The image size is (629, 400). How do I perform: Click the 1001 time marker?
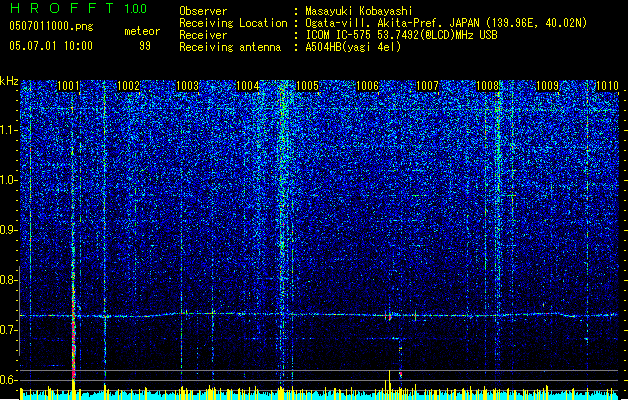68,86
